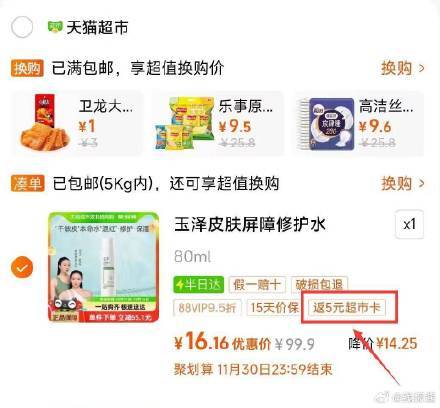
Task: Tap the 破损包退 tag
Action: (x=319, y=284)
